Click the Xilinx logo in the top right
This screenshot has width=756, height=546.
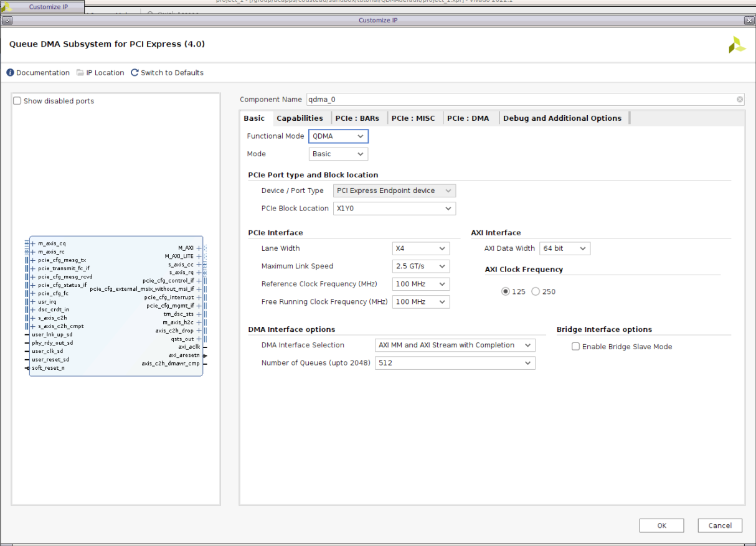[x=737, y=45]
